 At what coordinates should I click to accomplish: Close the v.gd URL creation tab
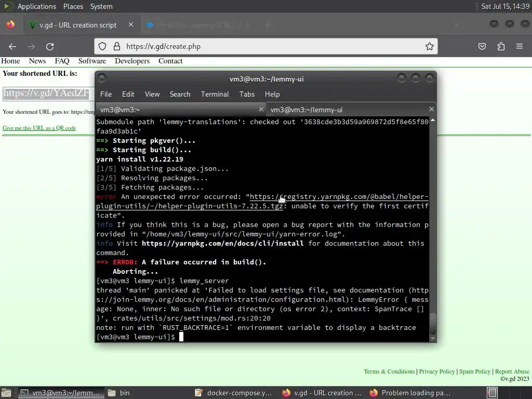(x=131, y=25)
